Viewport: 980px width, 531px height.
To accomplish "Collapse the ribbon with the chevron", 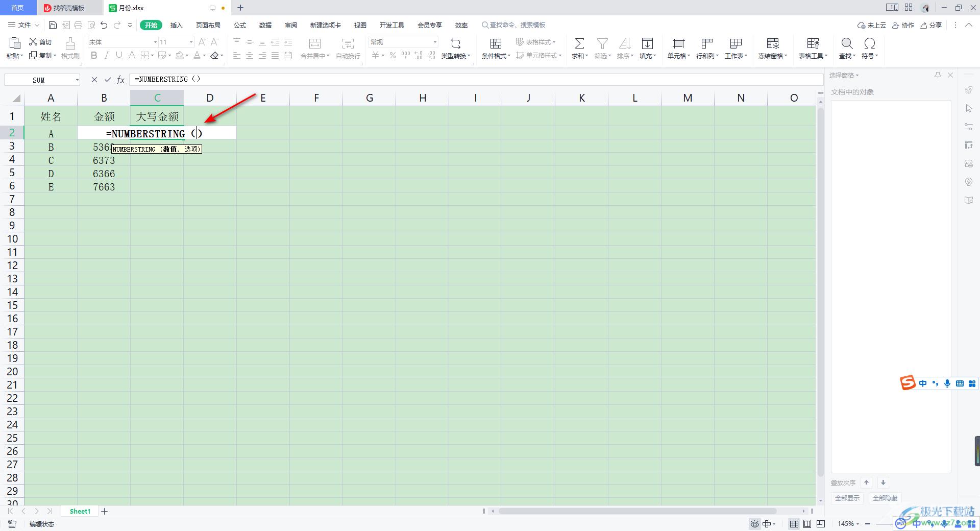I will tap(968, 25).
